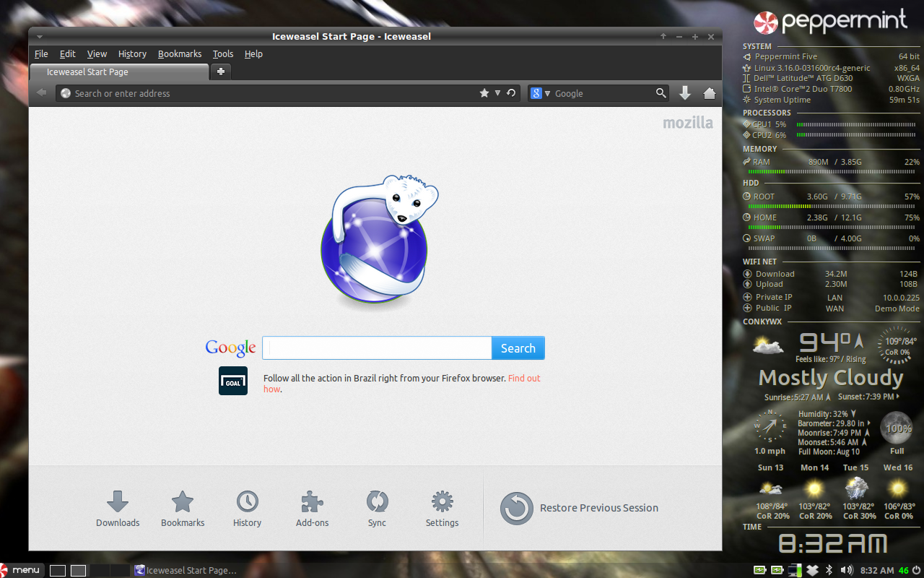Open the Downloads icon on the start page
The width and height of the screenshot is (924, 578).
click(x=118, y=509)
